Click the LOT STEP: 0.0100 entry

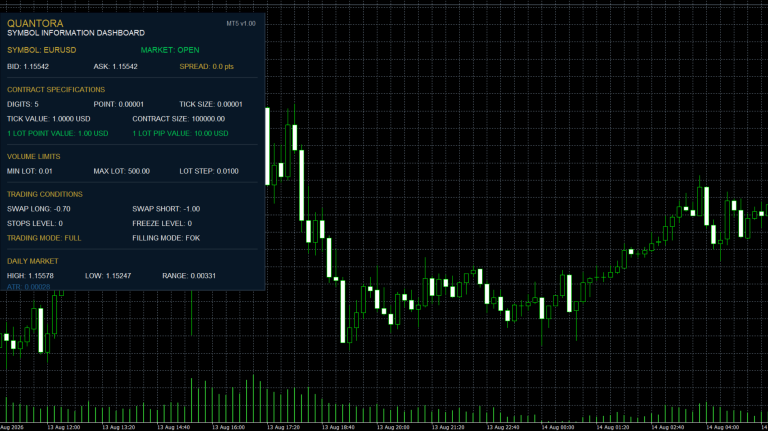tap(209, 171)
